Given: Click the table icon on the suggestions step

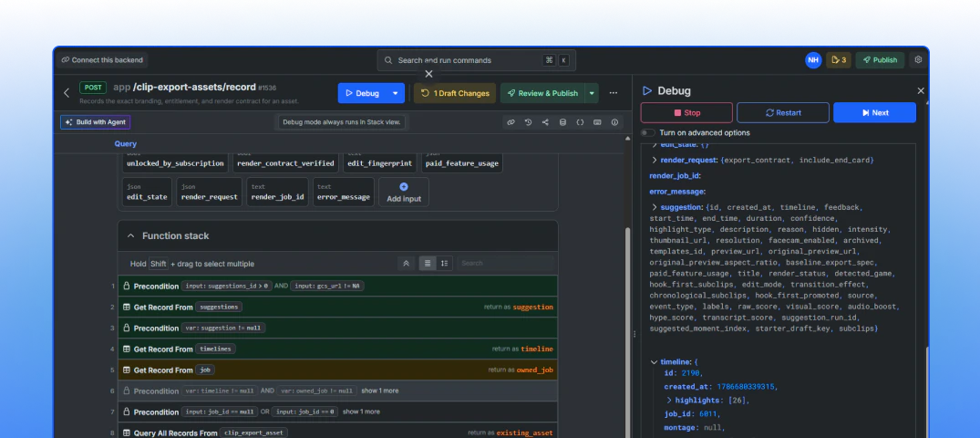Looking at the screenshot, I should point(126,308).
